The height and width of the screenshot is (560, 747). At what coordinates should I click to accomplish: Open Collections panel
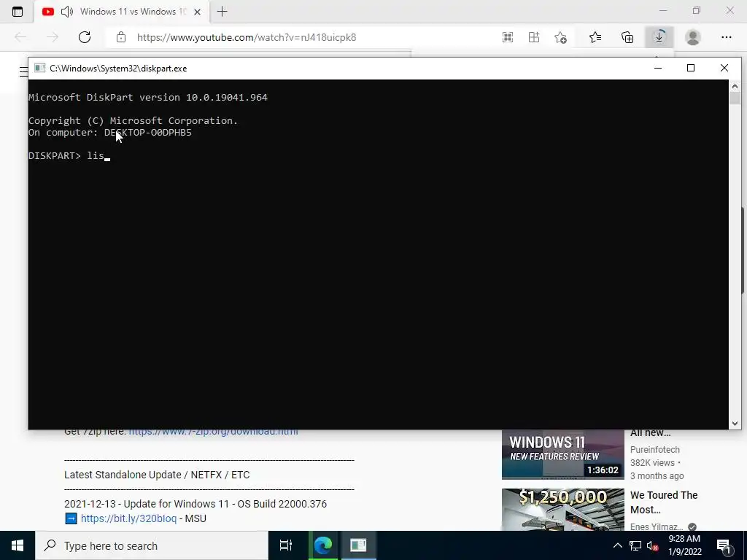(627, 37)
